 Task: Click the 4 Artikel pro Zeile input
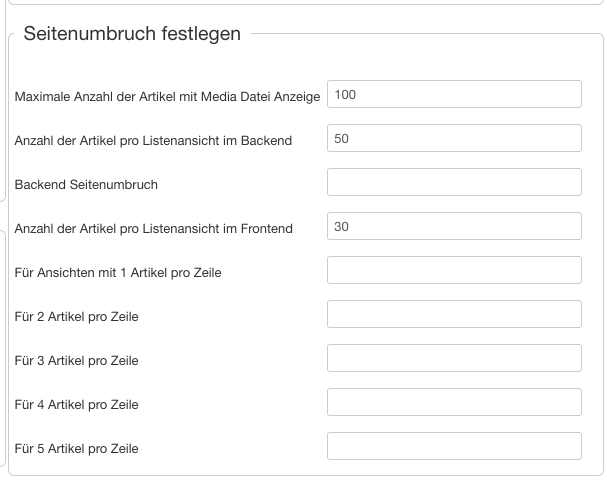tap(454, 403)
